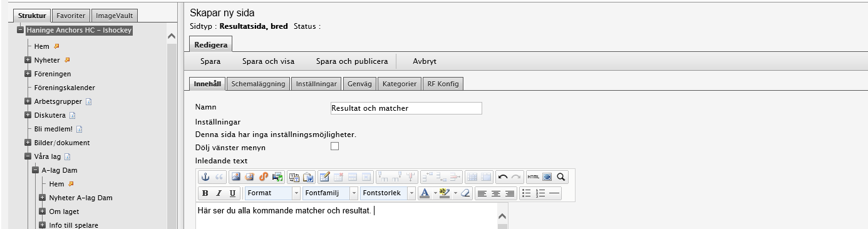Expand the Diskutera tree node
The image size is (868, 229).
[x=28, y=115]
